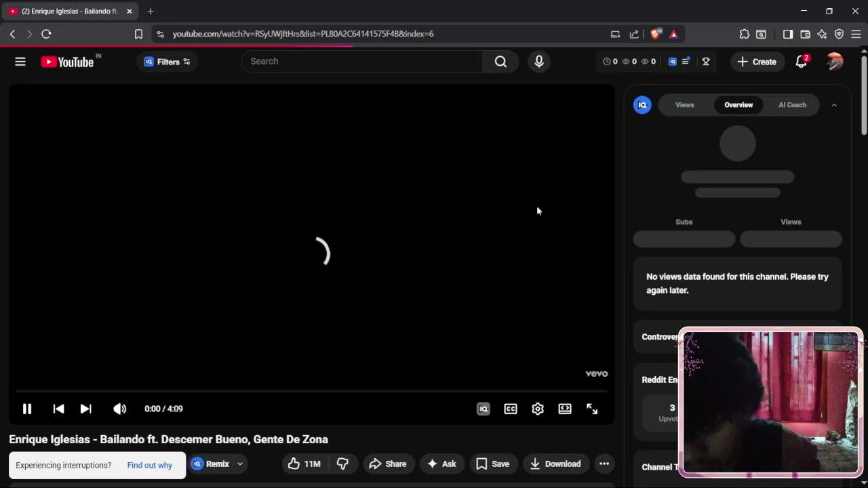Download the video
The height and width of the screenshot is (488, 868).
click(555, 464)
